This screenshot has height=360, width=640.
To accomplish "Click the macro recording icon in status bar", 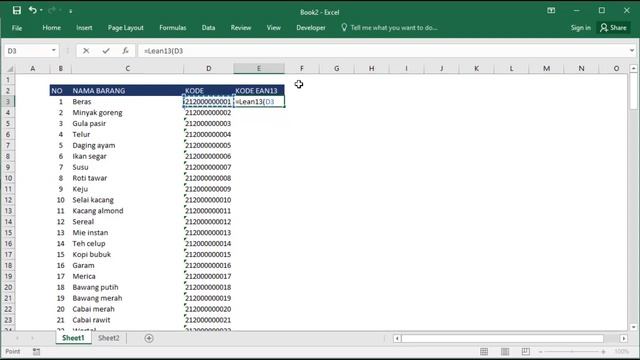I will tap(36, 351).
